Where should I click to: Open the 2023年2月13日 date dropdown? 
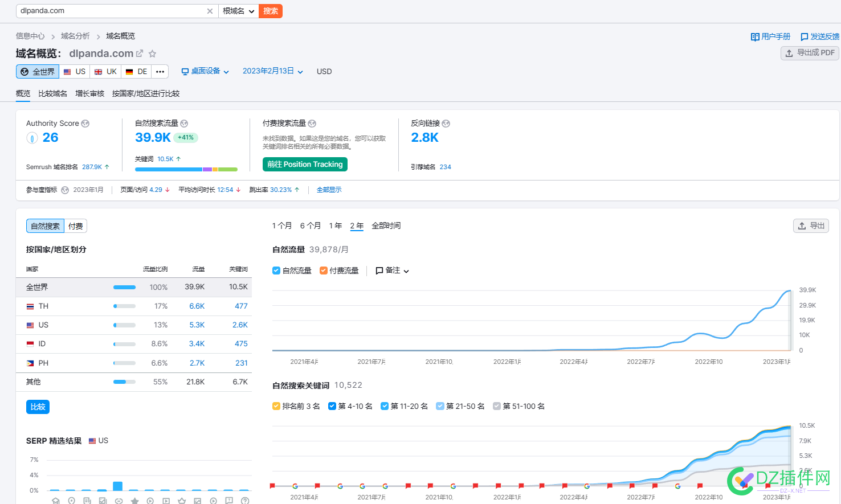273,71
